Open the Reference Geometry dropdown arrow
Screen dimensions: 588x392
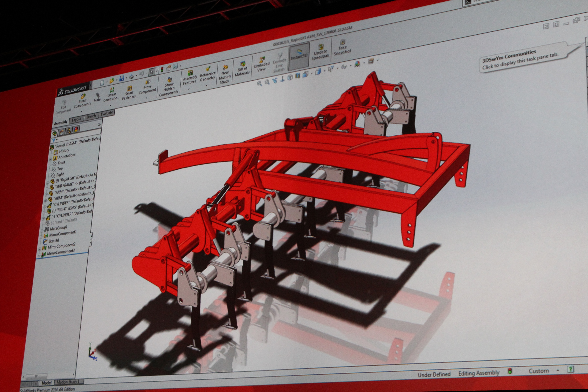[207, 86]
